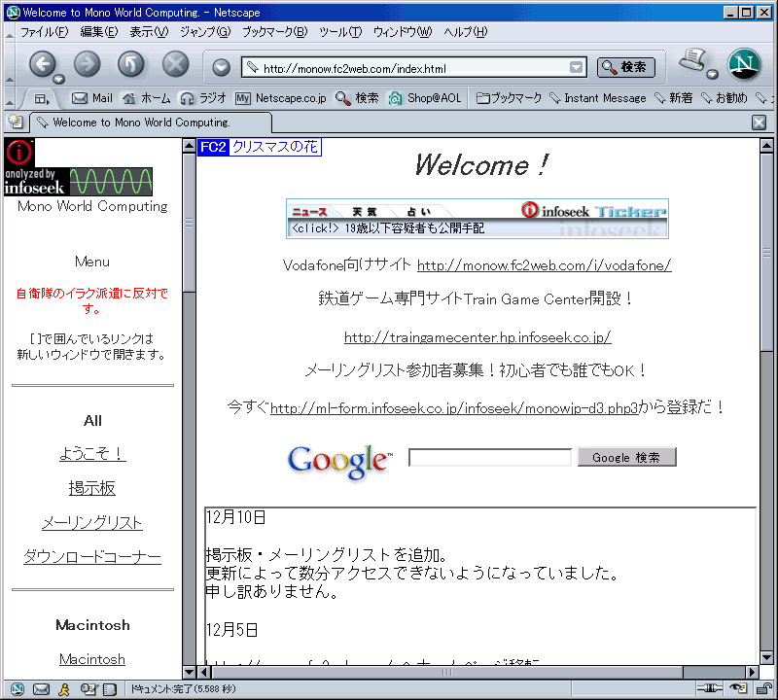Launch Instant Messenger from the status bar
The width and height of the screenshot is (778, 700).
[x=64, y=688]
